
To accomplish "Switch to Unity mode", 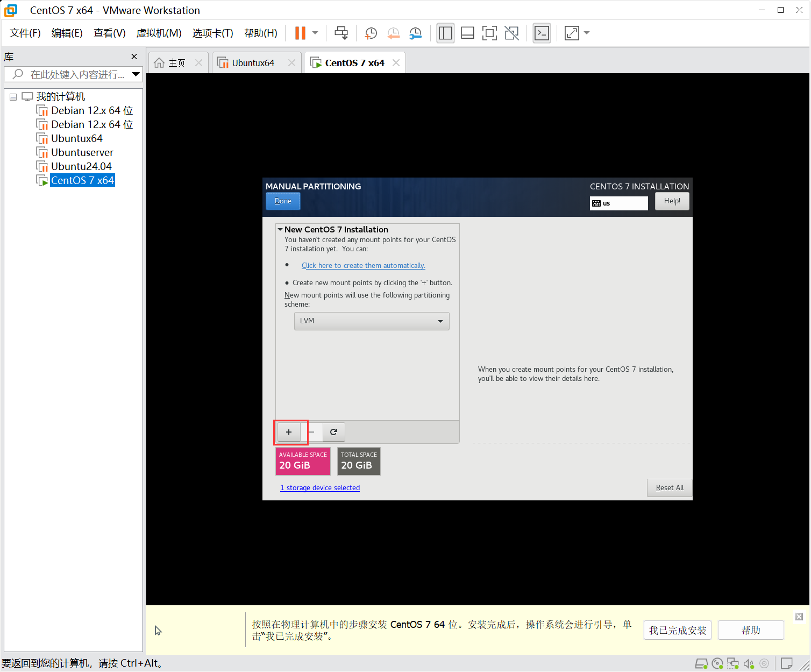I will point(511,33).
